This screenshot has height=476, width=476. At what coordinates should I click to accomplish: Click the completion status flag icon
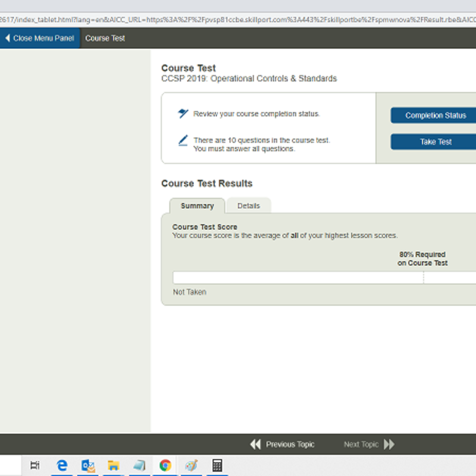pos(183,114)
